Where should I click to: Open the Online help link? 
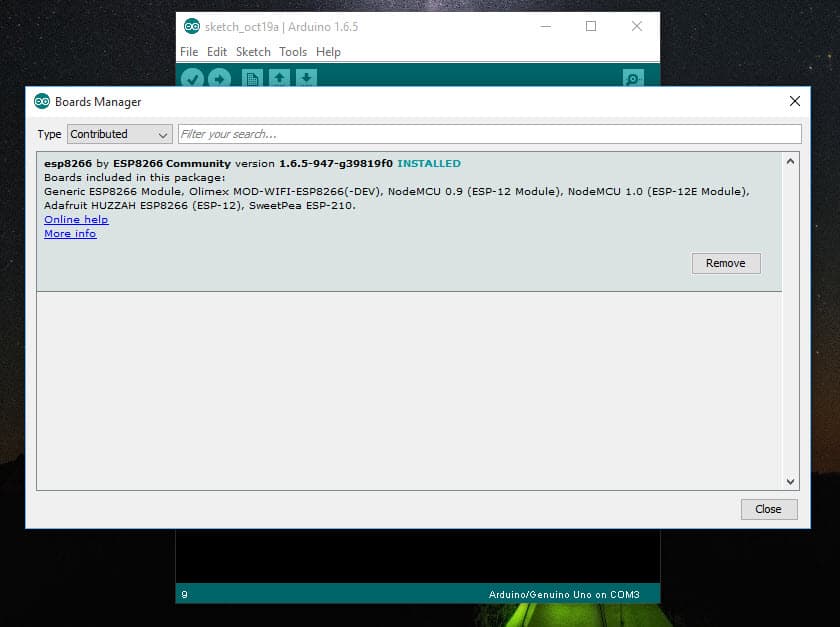point(76,220)
